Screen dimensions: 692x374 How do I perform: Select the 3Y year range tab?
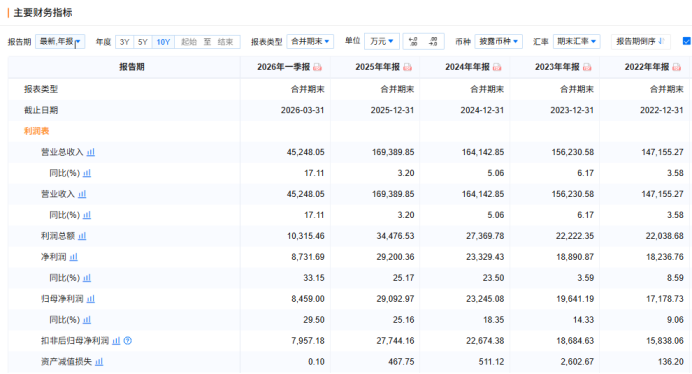(124, 42)
